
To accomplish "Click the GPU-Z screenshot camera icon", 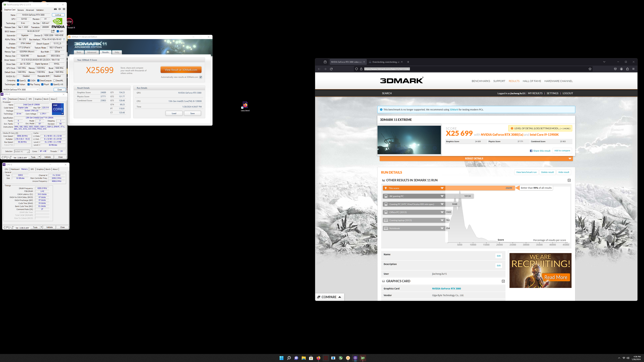I will pos(55,9).
